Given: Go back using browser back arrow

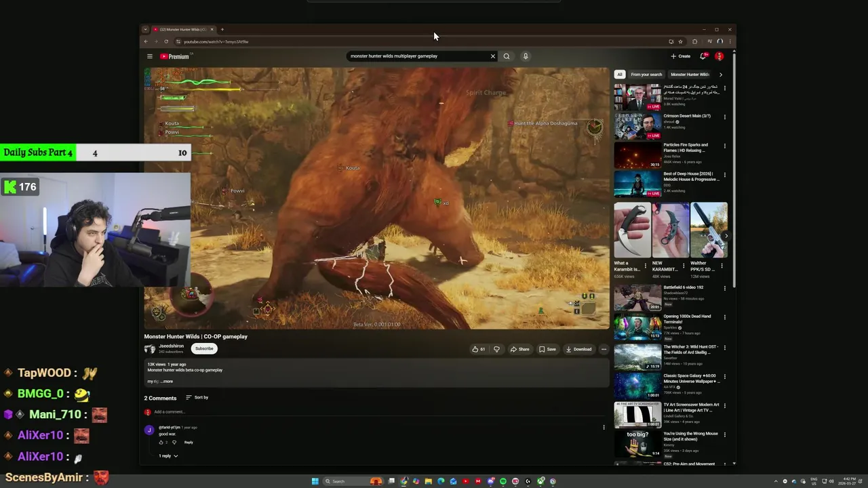Looking at the screenshot, I should pyautogui.click(x=146, y=41).
